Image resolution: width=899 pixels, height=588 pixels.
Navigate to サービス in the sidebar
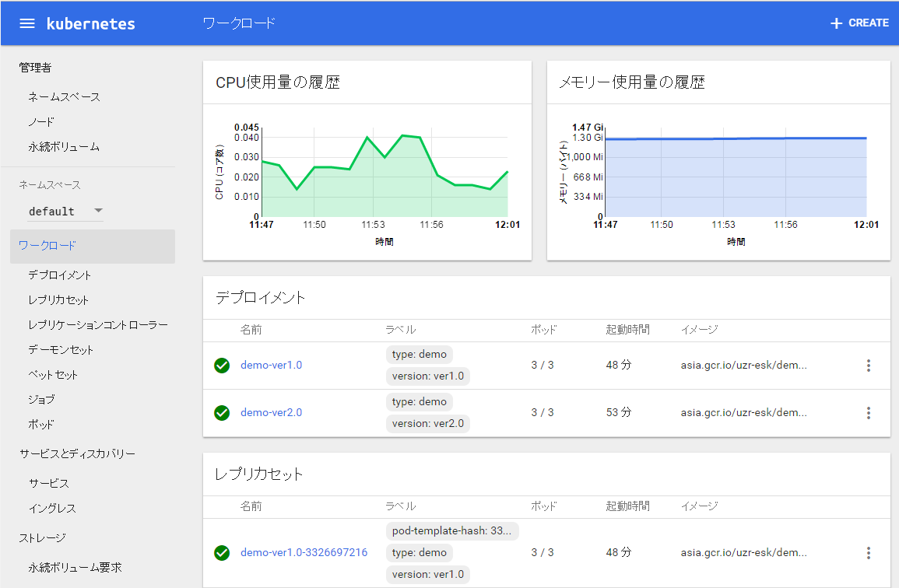49,483
